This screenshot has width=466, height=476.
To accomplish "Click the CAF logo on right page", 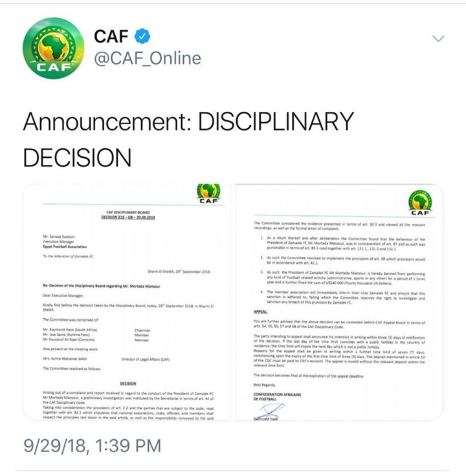I will 421,203.
